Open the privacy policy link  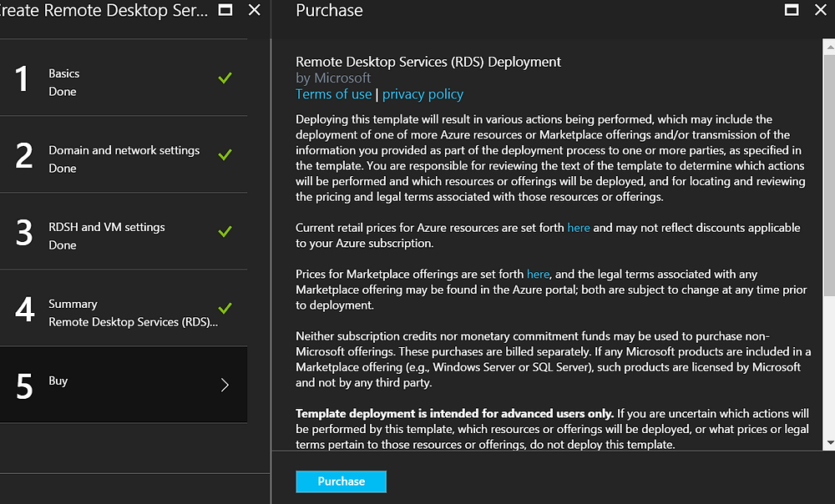[x=423, y=94]
